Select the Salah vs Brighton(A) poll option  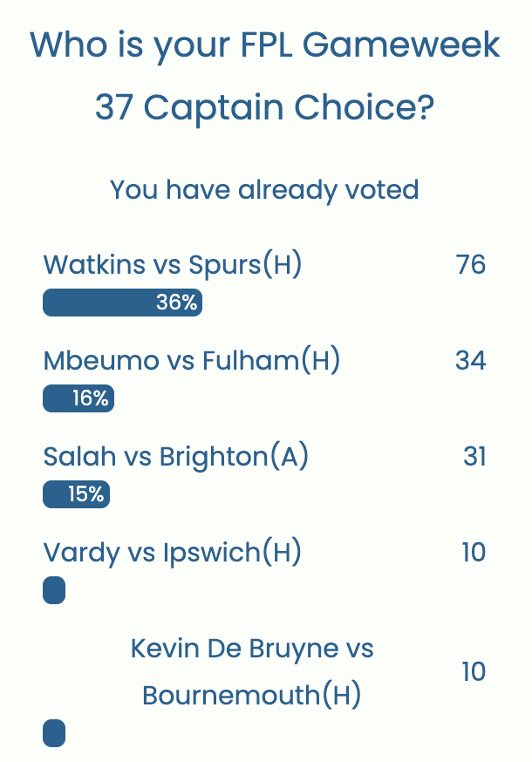175,456
